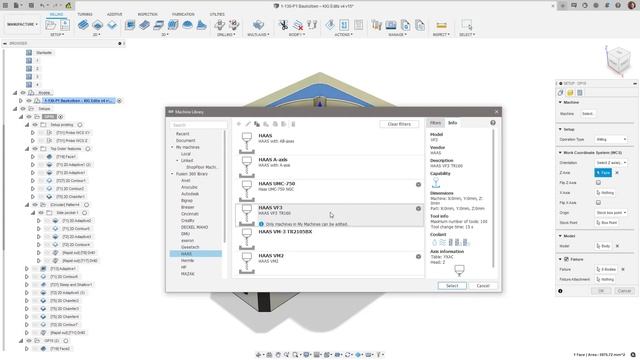Click the 2D Pocket icon in ribbon
This screenshot has height=360, width=640.
pyautogui.click(x=98, y=25)
